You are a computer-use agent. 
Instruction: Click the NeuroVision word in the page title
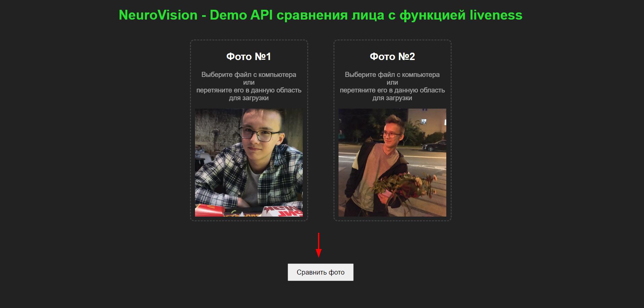(x=158, y=15)
